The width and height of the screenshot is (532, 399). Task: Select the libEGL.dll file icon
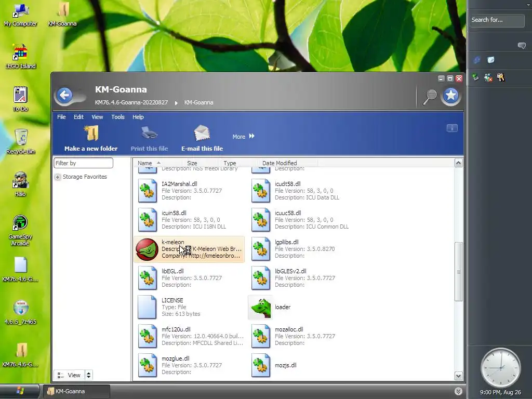pyautogui.click(x=147, y=278)
